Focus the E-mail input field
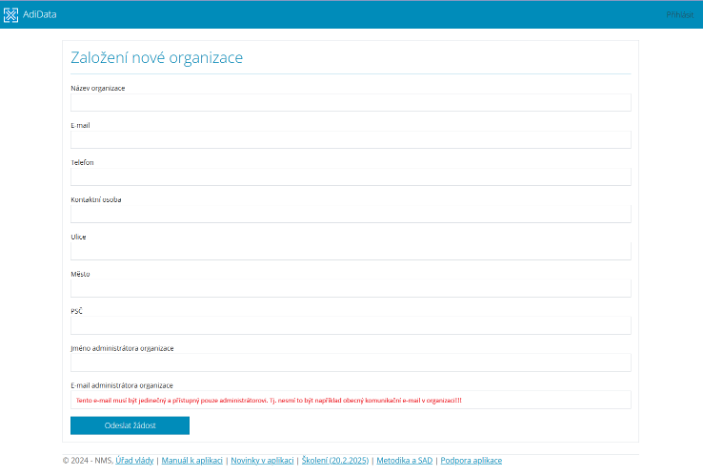 (x=351, y=140)
